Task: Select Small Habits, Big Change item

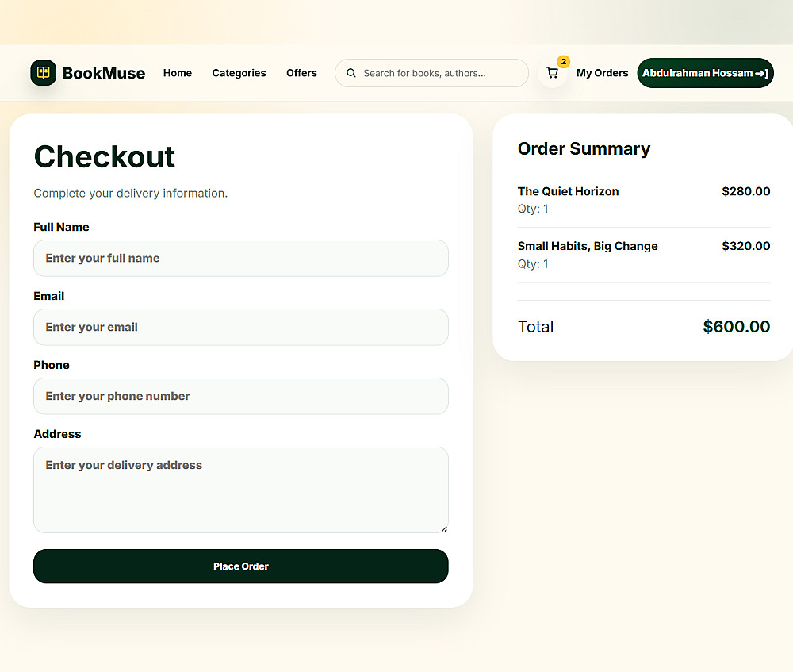Action: [644, 255]
